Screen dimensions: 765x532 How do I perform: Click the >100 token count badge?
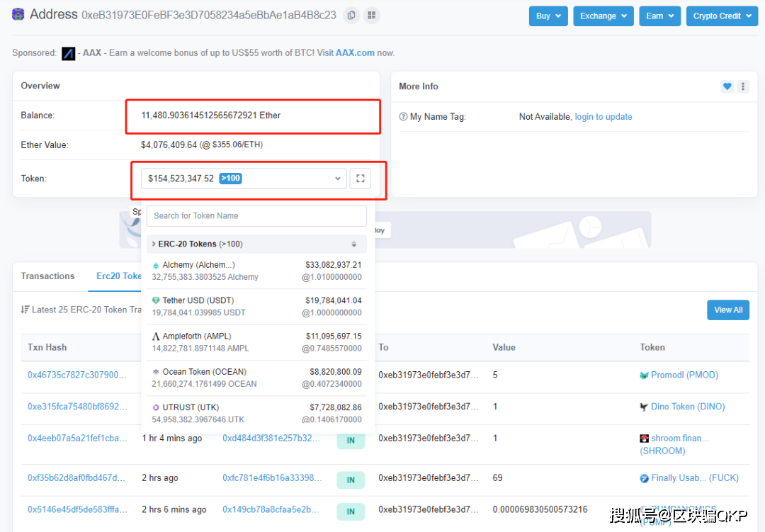pyautogui.click(x=231, y=179)
